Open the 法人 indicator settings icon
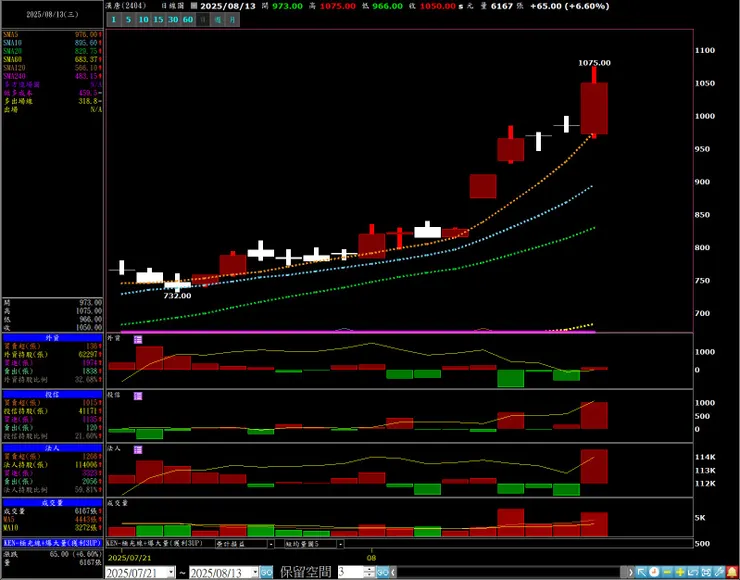This screenshot has height=580, width=740. [138, 449]
